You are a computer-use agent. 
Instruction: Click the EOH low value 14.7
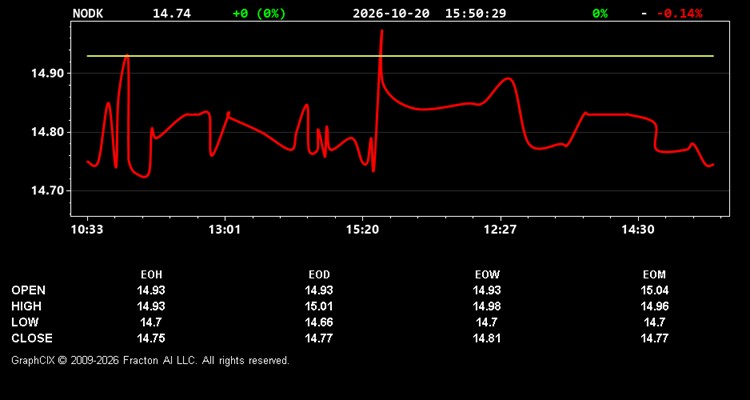151,322
